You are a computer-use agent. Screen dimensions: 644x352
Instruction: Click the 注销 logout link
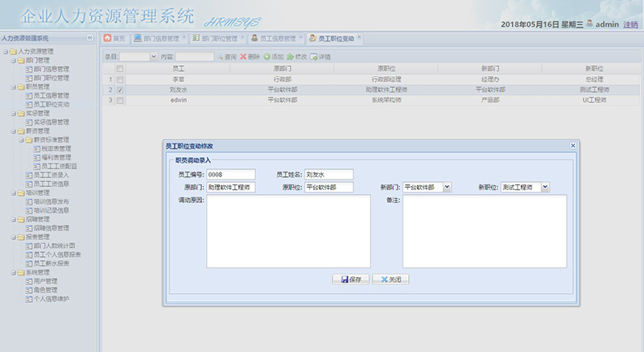pos(630,25)
